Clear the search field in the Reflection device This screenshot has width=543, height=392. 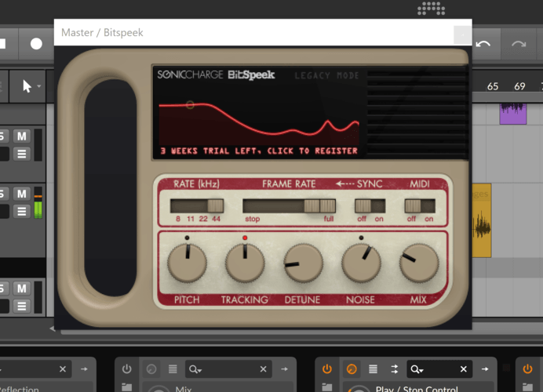63,369
